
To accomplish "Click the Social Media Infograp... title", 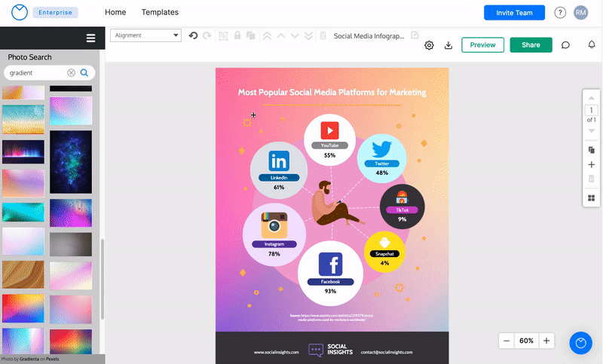I will point(369,36).
